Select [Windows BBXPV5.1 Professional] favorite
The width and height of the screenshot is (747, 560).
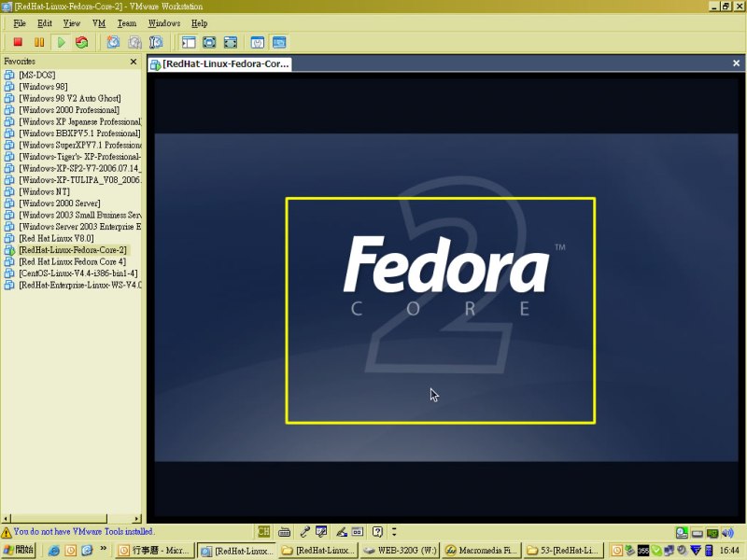[x=79, y=133]
